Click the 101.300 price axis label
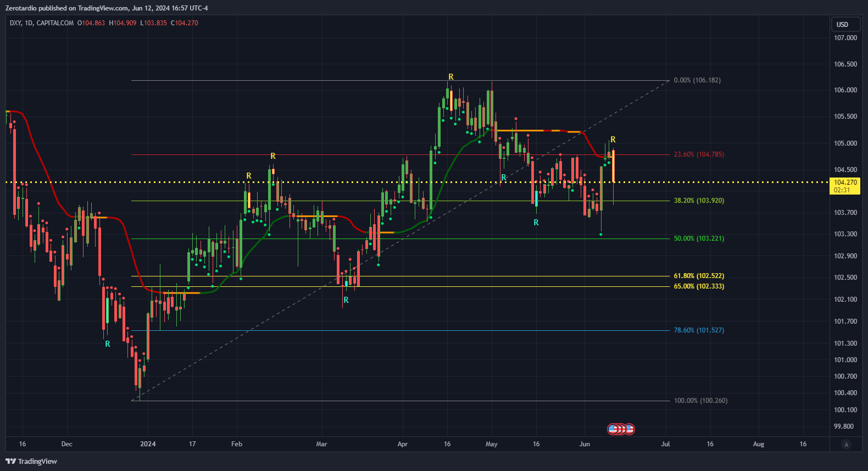Screen dimensions: 868x471 coord(845,343)
